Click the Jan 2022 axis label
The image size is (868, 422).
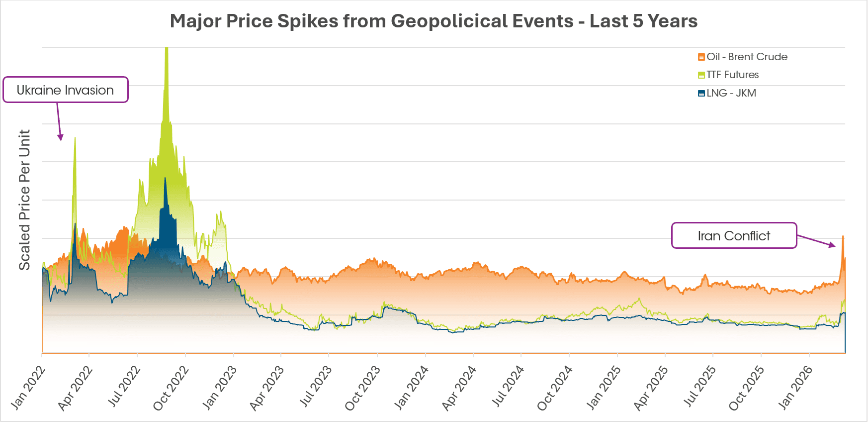tap(28, 389)
